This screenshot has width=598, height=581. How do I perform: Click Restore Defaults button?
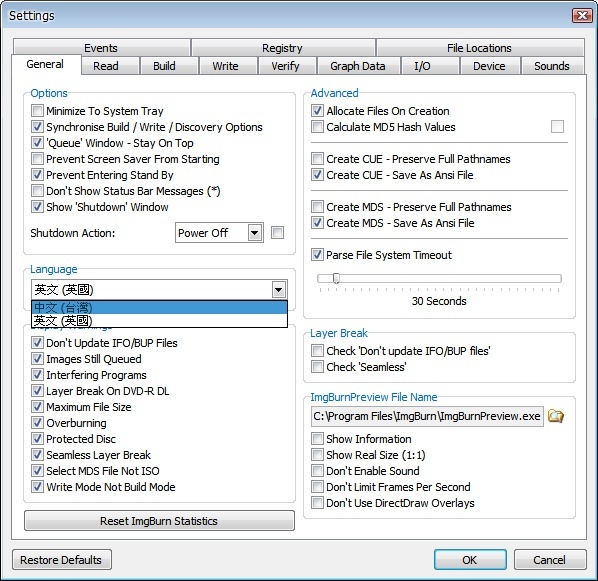tap(61, 560)
